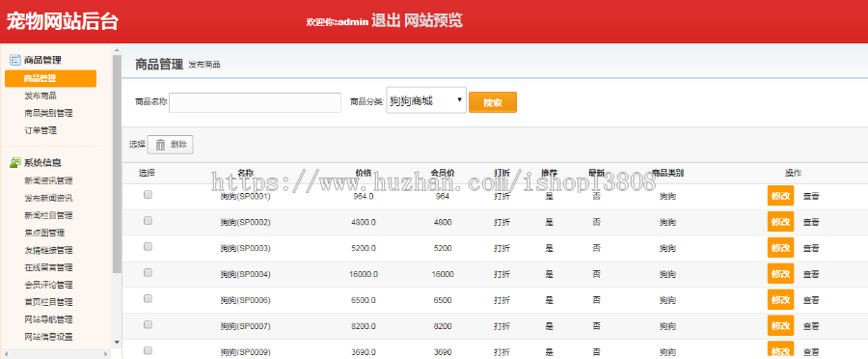Image resolution: width=868 pixels, height=359 pixels.
Task: Select checkbox for 狗狗(SP0003) row
Action: click(x=148, y=246)
